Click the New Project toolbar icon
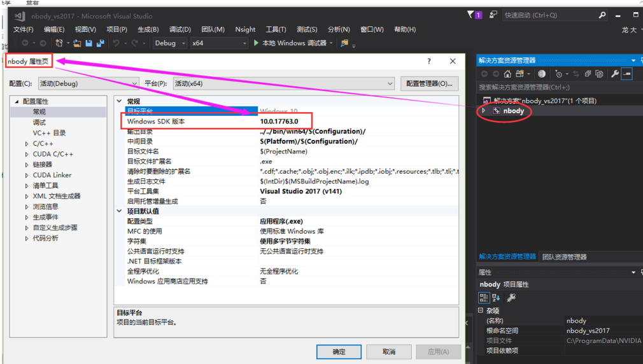This screenshot has width=643, height=364. click(59, 43)
